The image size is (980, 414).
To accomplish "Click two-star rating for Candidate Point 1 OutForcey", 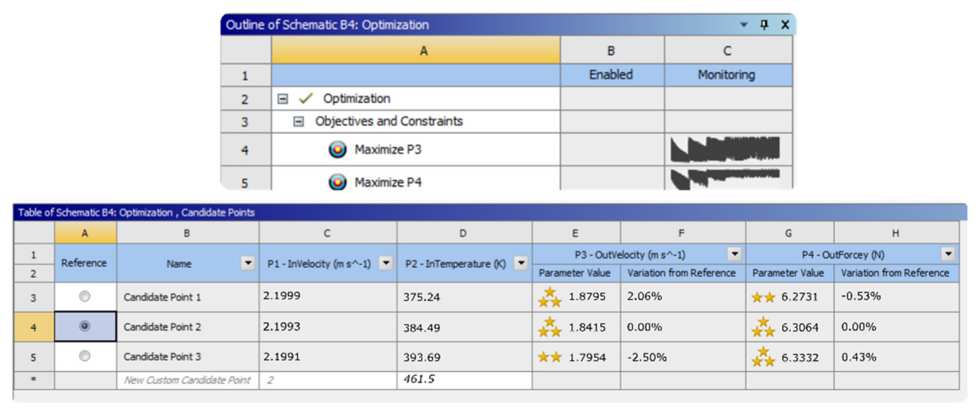I will click(763, 297).
